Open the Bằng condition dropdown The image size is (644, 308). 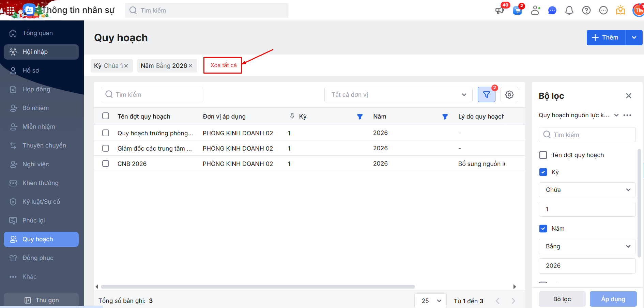pyautogui.click(x=587, y=246)
